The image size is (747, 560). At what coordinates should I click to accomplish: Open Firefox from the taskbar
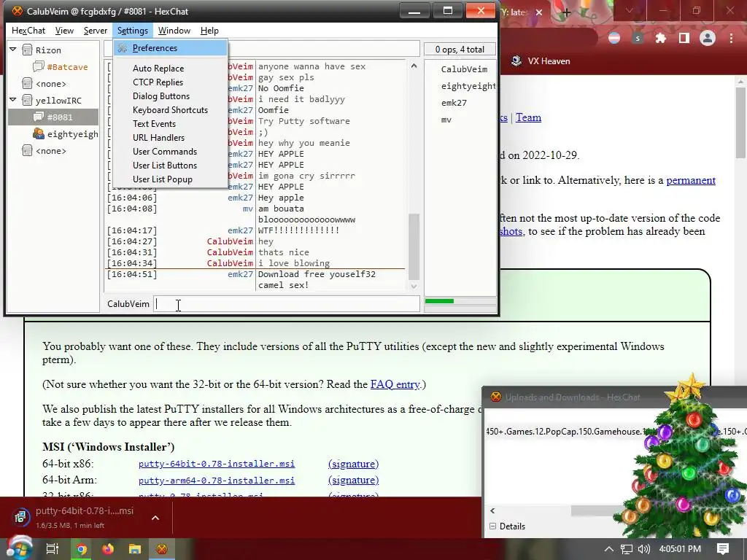pyautogui.click(x=108, y=549)
